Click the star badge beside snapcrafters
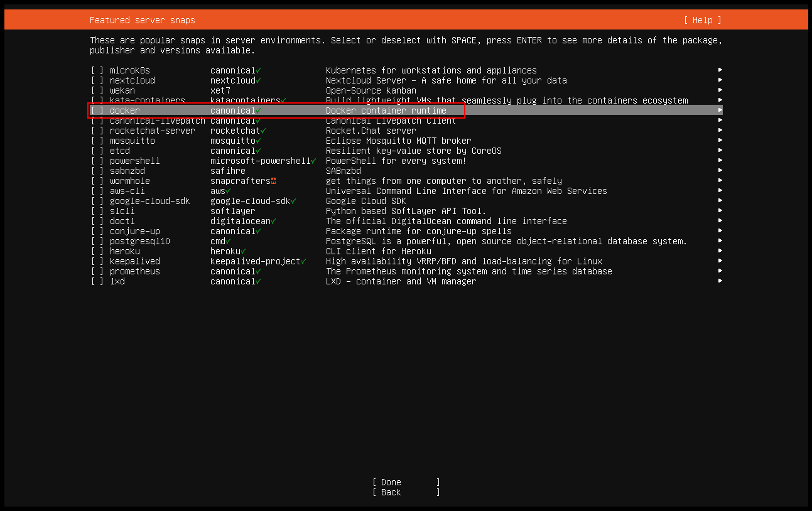Screen dimensions: 812x511 point(273,181)
